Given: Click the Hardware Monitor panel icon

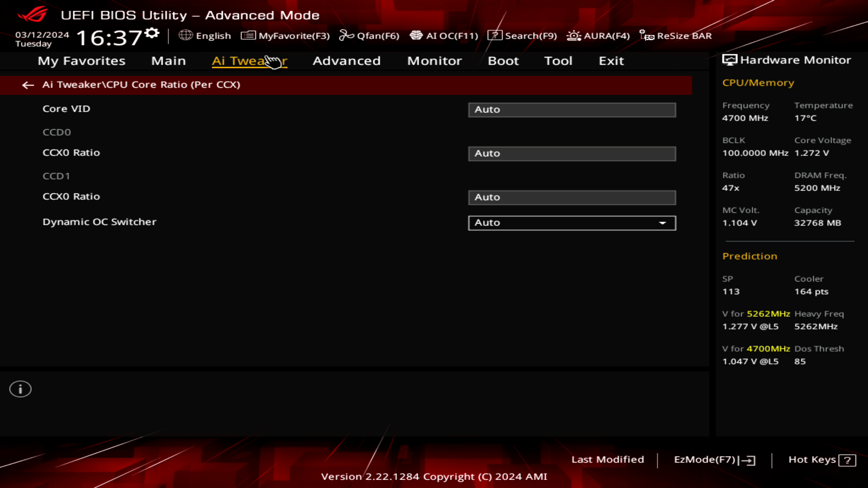Looking at the screenshot, I should [730, 59].
